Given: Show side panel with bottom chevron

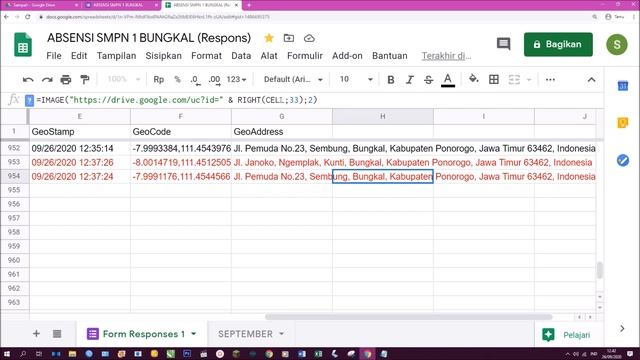Looking at the screenshot, I should [x=622, y=328].
